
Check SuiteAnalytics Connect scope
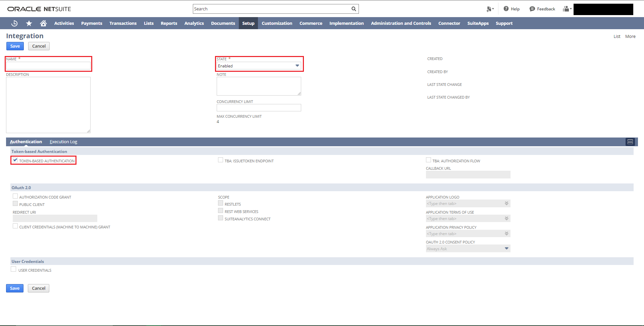[x=220, y=218]
